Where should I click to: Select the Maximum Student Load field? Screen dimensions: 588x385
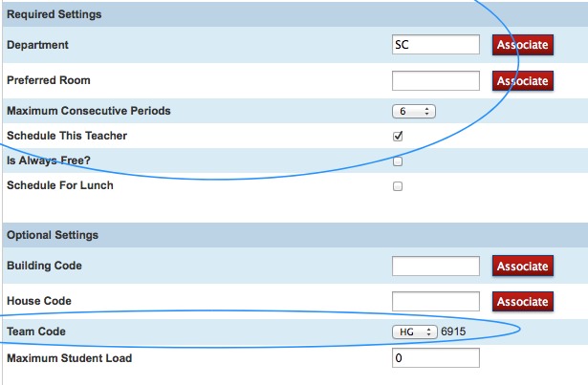click(435, 358)
